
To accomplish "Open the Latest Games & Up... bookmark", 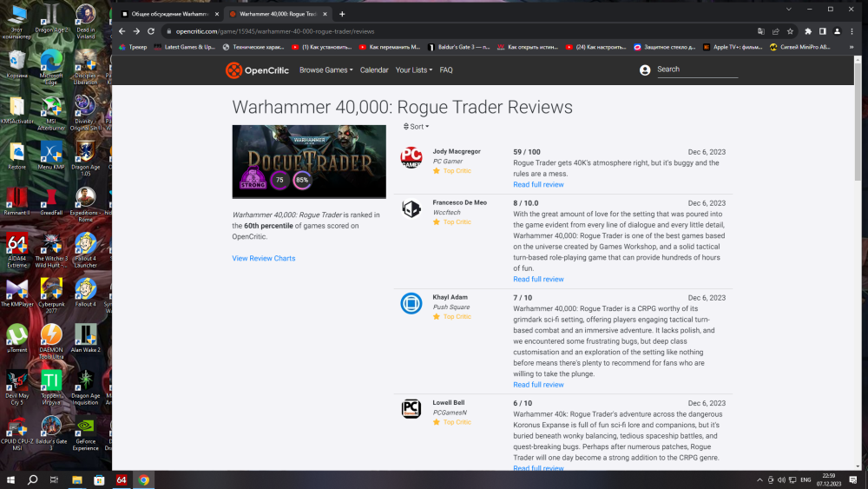I will pos(185,47).
